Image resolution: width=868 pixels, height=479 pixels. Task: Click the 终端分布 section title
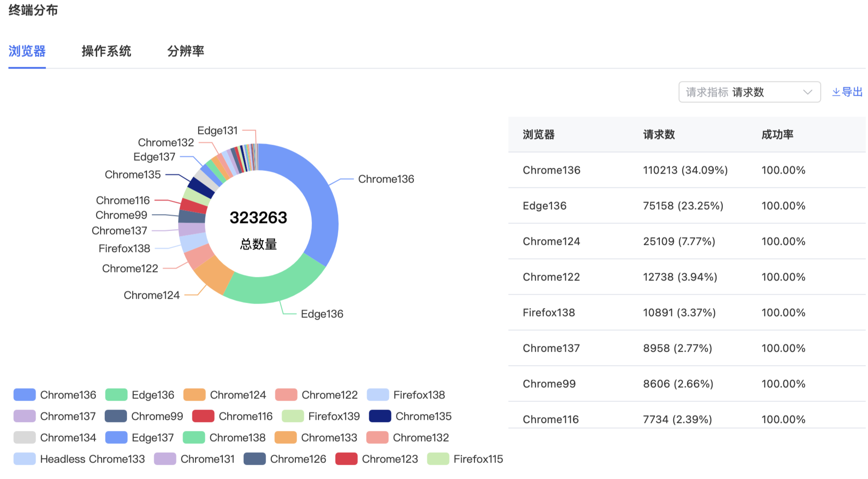coord(33,10)
